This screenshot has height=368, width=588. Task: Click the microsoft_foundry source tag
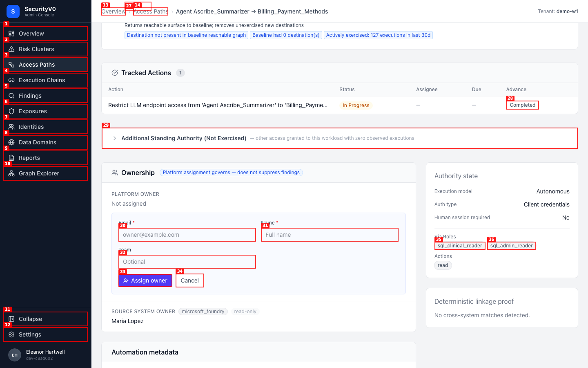(203, 312)
